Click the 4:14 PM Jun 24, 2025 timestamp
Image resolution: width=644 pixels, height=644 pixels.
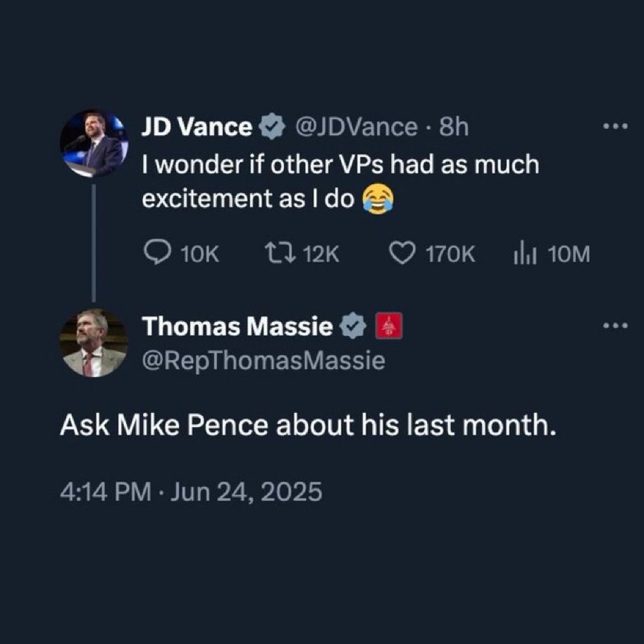[191, 490]
